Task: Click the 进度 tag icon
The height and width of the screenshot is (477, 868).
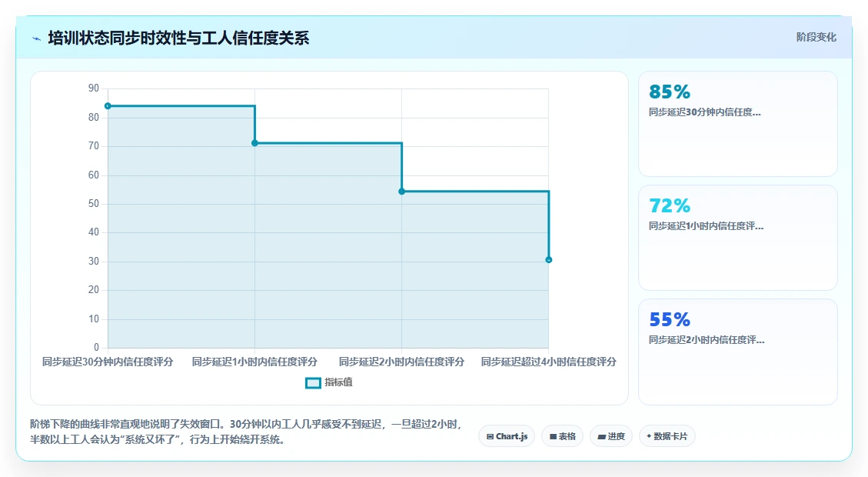Action: 602,436
